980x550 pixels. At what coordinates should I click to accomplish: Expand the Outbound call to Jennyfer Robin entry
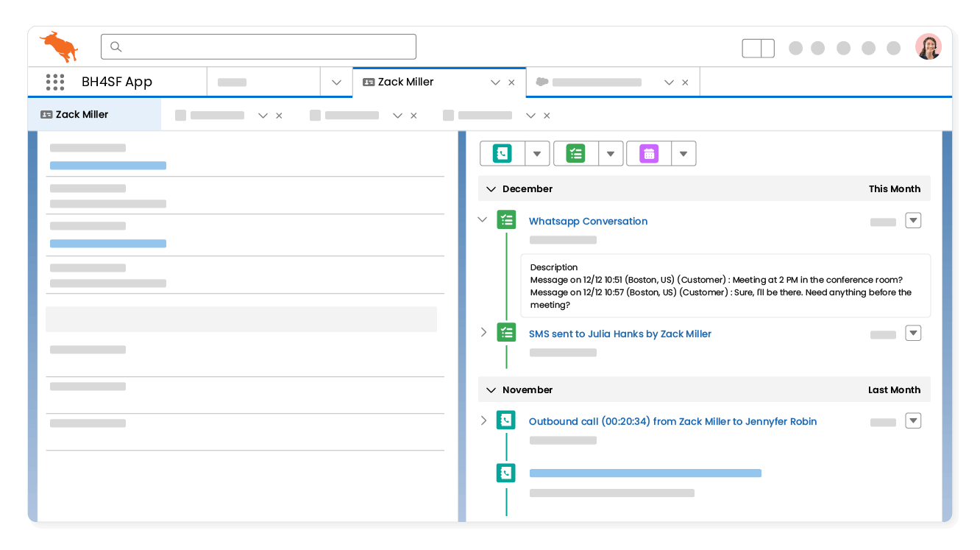coord(483,420)
